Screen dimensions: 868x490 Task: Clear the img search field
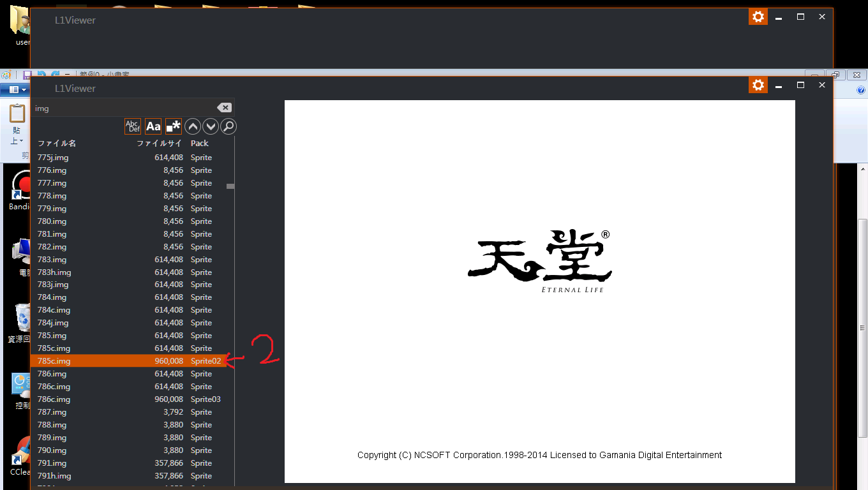[x=224, y=108]
